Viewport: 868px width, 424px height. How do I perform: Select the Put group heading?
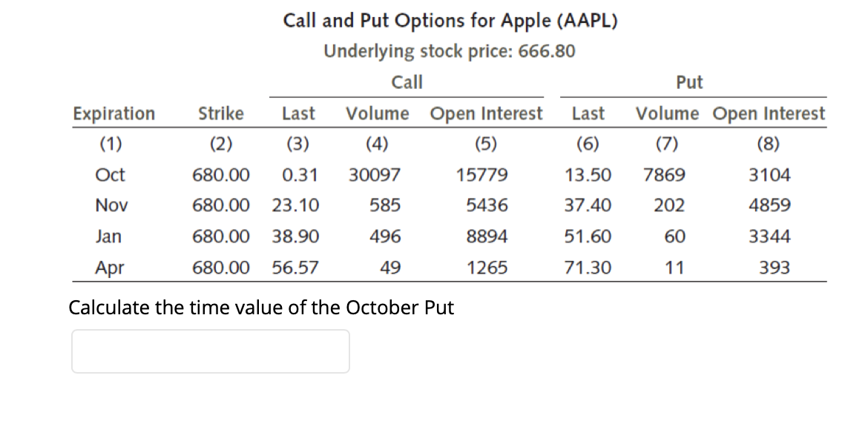pyautogui.click(x=689, y=82)
